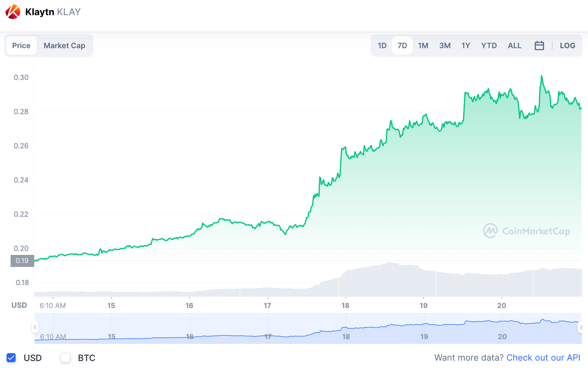Switch to the Market Cap tab
Viewport: 588px width, 368px height.
point(65,45)
